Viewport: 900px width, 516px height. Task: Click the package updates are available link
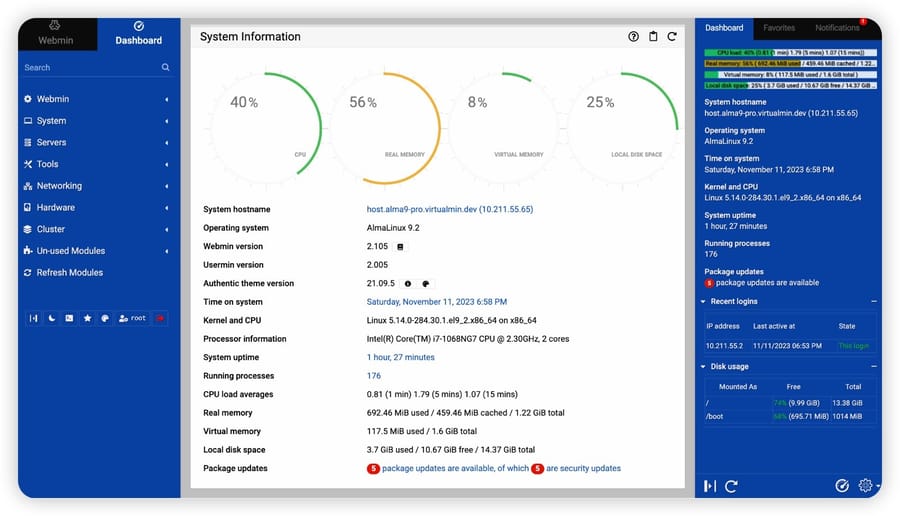coord(455,468)
